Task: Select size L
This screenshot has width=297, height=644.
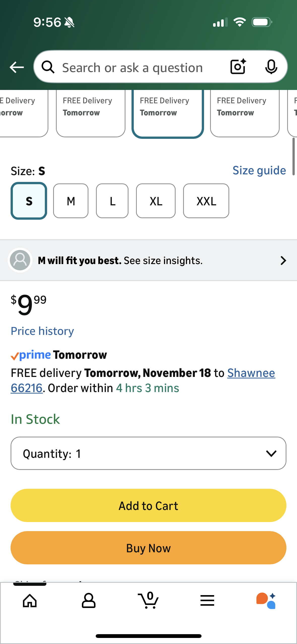Action: tap(112, 201)
